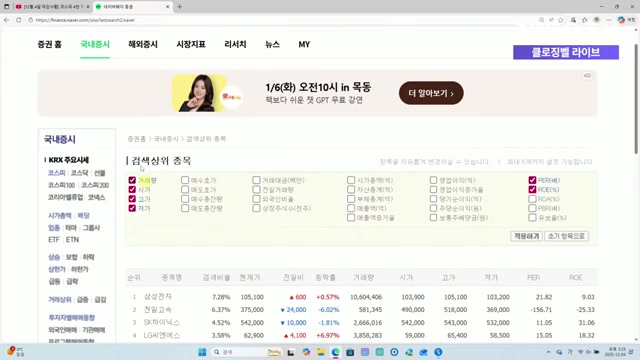Viewport: 640px width, 360px height.
Task: Select the 국내증시 menu tab
Action: click(x=95, y=44)
